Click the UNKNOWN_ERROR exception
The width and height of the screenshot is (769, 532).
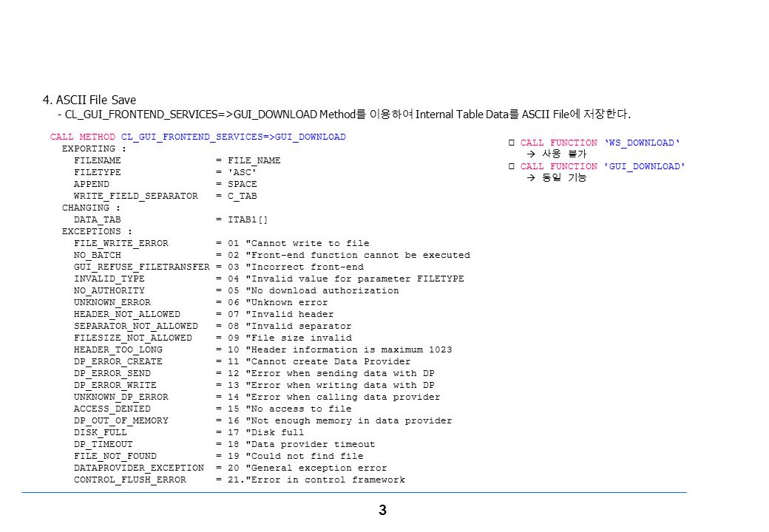(x=112, y=302)
